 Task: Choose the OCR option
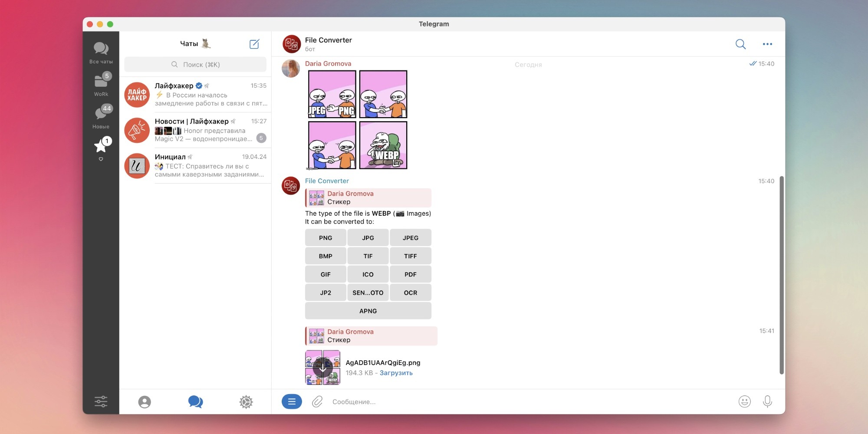click(x=411, y=293)
